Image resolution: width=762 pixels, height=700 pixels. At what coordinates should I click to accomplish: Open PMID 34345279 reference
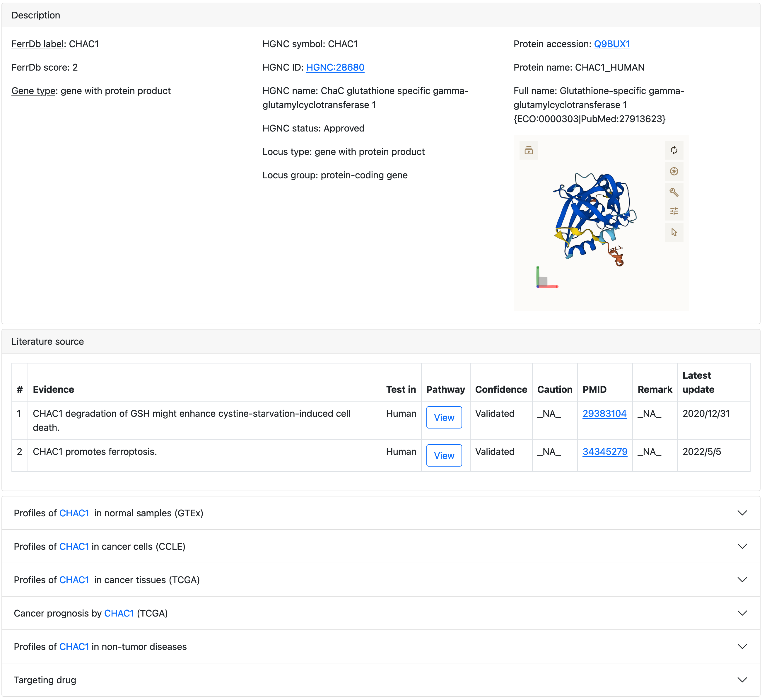point(605,452)
